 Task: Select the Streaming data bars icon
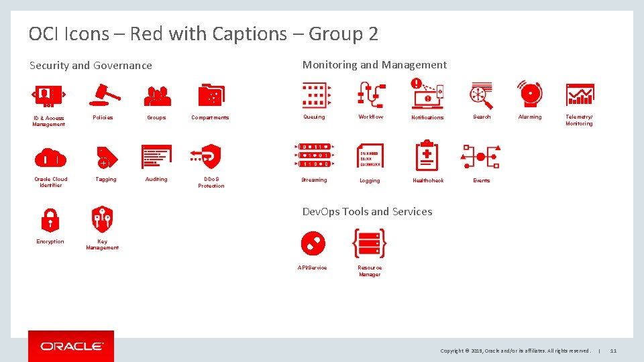click(x=314, y=155)
